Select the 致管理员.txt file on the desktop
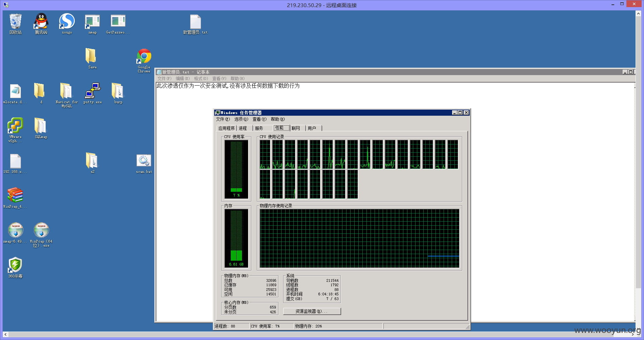644x340 pixels. tap(195, 24)
